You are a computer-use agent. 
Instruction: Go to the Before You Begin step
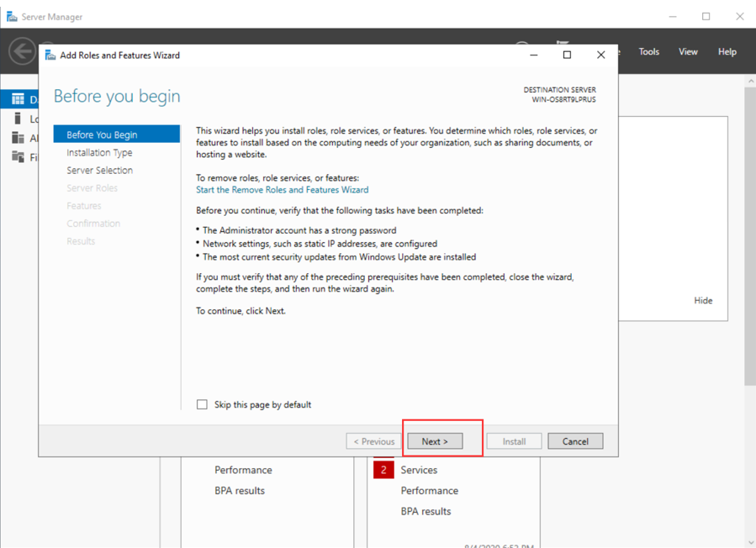point(117,134)
